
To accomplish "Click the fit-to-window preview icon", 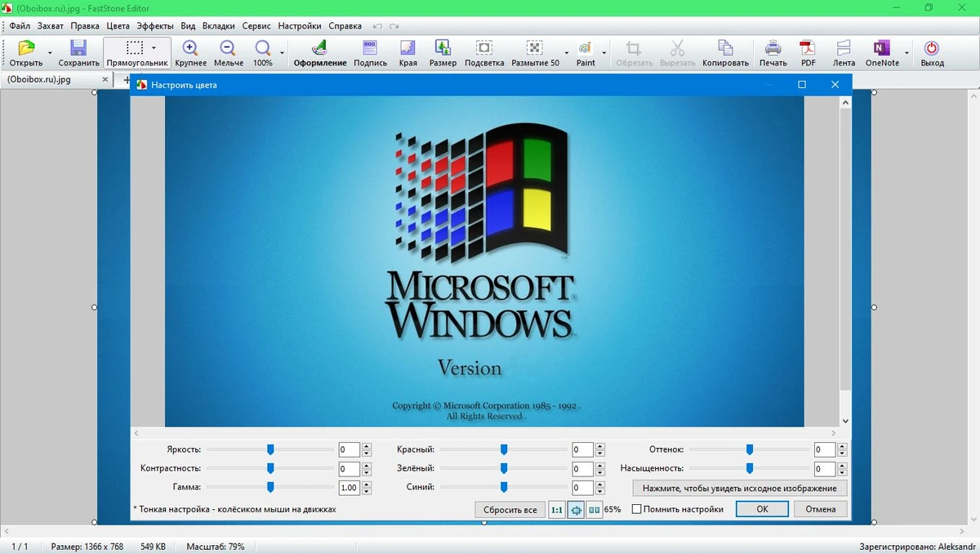I will pos(576,510).
